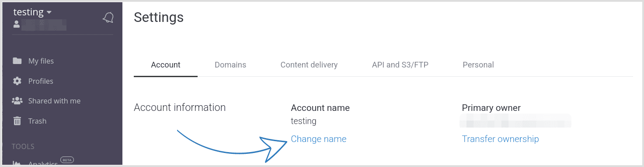644x167 pixels.
Task: Open the Profiles label in the sidebar
Action: coord(41,81)
